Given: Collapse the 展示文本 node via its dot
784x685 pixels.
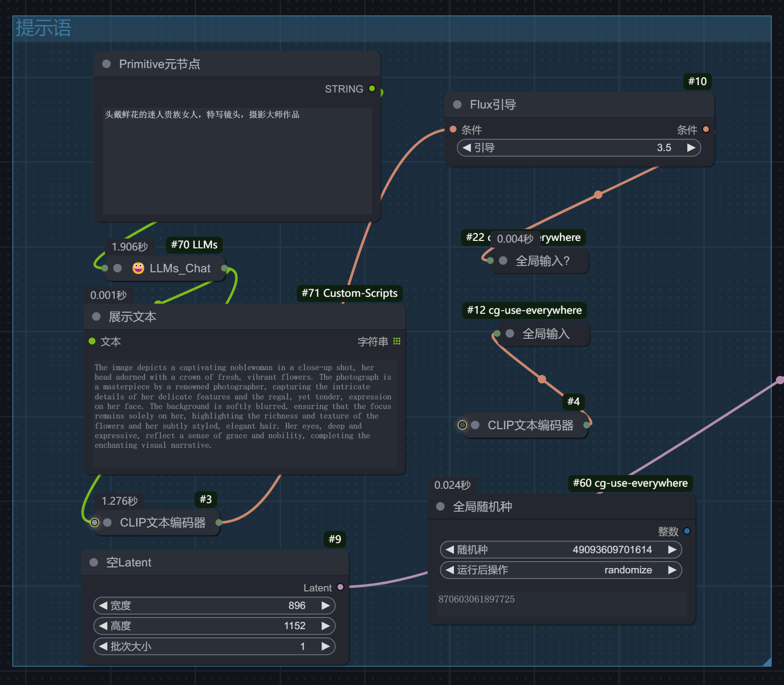Looking at the screenshot, I should [96, 316].
